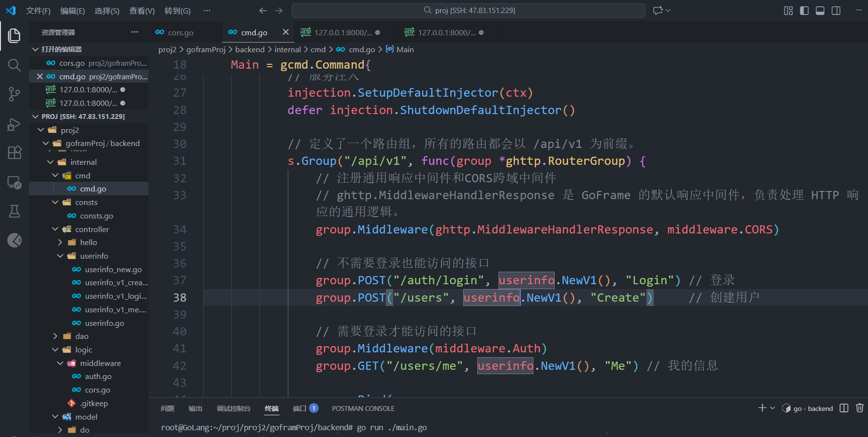Close the cmd.go editor tab

(x=286, y=32)
